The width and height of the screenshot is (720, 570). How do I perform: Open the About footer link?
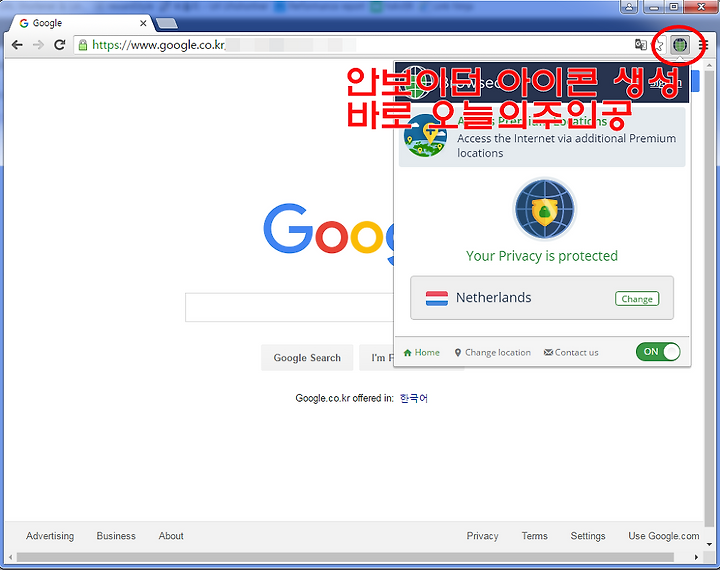[171, 536]
